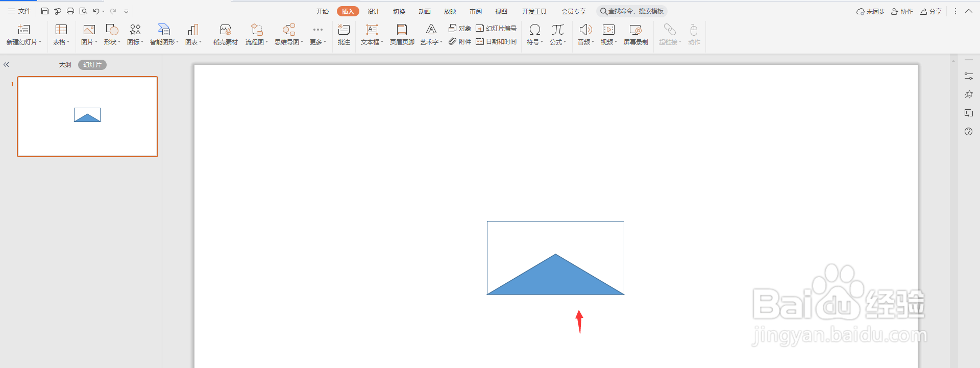
Task: Expand the Shapes (形状) dropdown arrow
Action: tap(119, 42)
